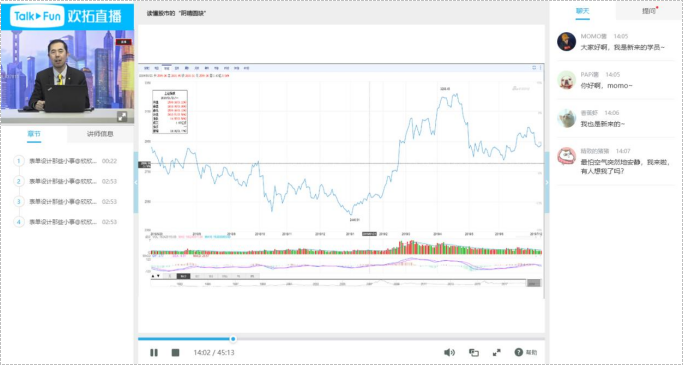Jump to chapter 4 in the list
The width and height of the screenshot is (684, 366).
[65, 222]
